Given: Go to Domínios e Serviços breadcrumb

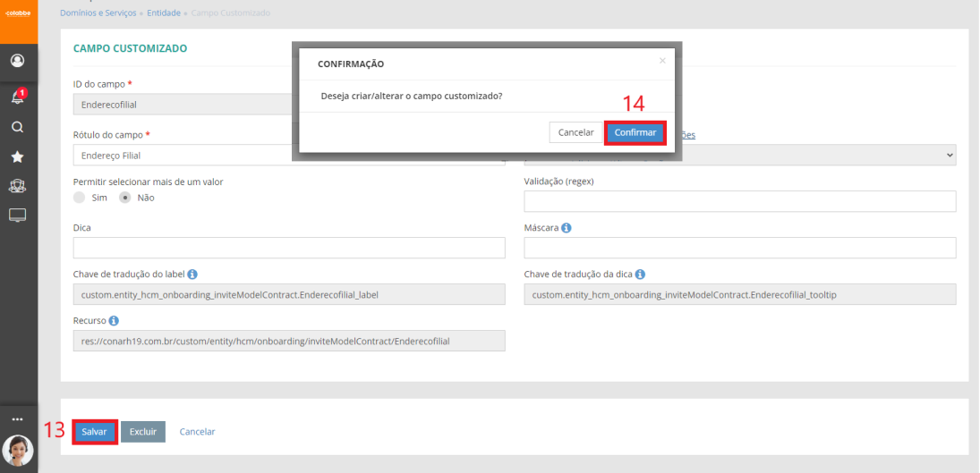Looking at the screenshot, I should pyautogui.click(x=98, y=13).
